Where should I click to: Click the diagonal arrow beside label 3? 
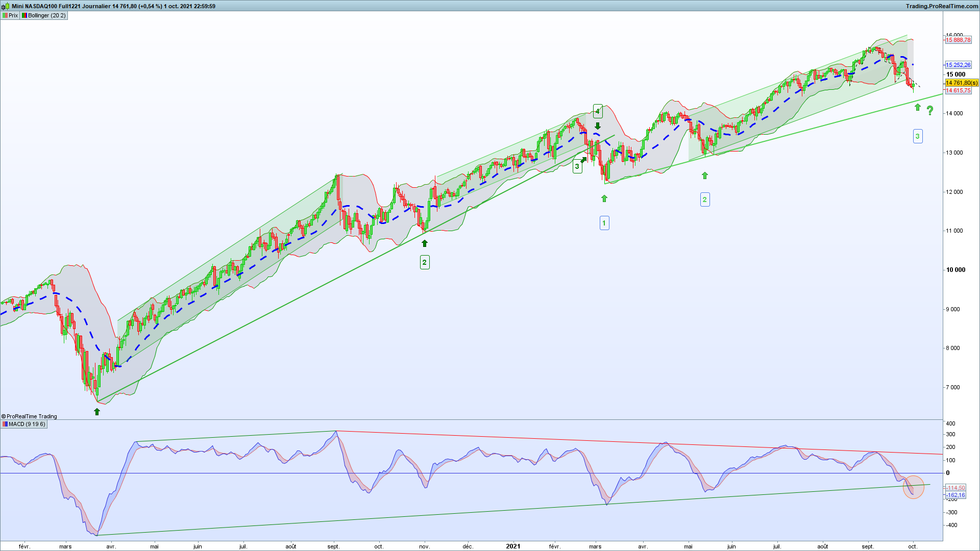pyautogui.click(x=584, y=160)
